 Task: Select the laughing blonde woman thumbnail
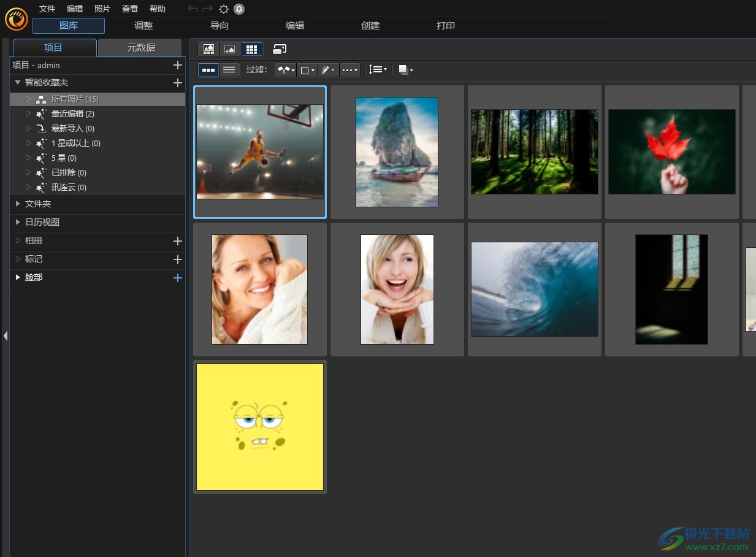(x=397, y=290)
